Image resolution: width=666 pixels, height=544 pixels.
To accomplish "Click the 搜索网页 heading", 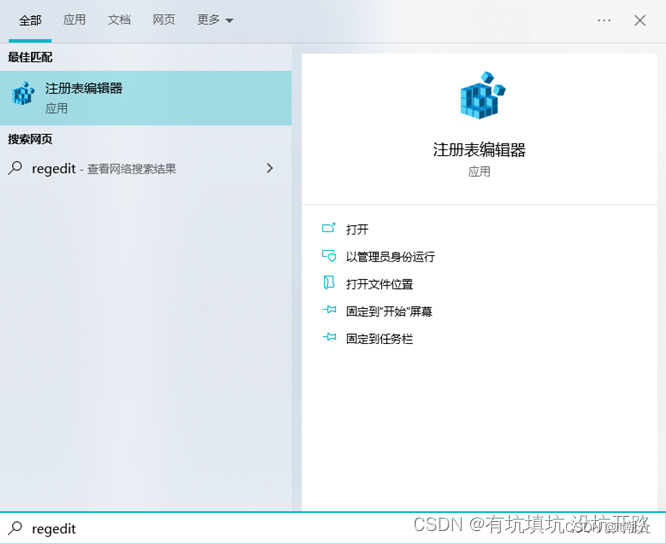I will pos(30,139).
